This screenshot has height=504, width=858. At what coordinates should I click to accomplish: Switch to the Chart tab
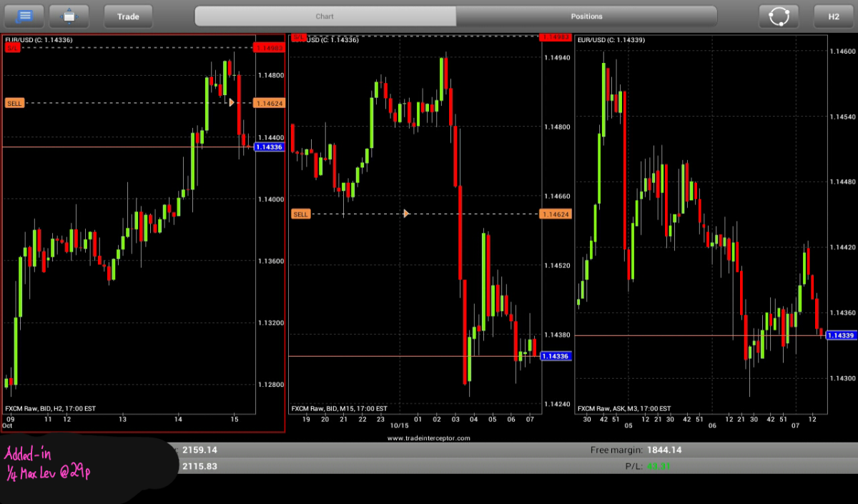pyautogui.click(x=325, y=16)
